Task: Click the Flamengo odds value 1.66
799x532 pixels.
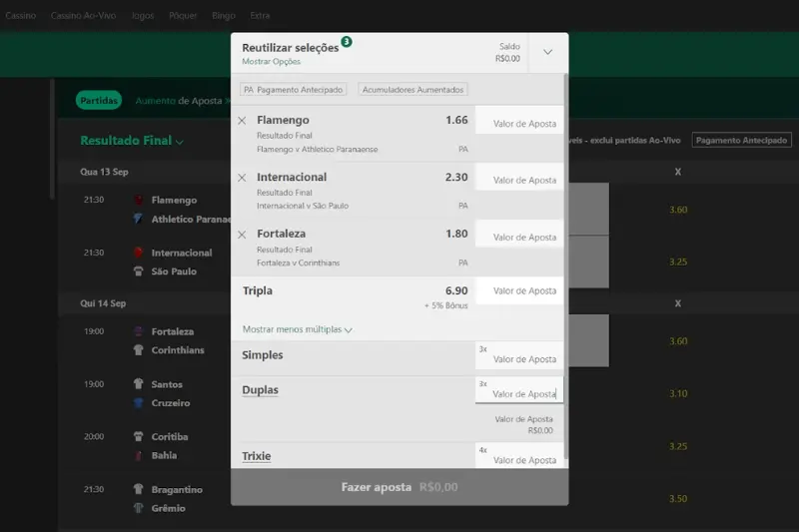Action: click(x=456, y=120)
